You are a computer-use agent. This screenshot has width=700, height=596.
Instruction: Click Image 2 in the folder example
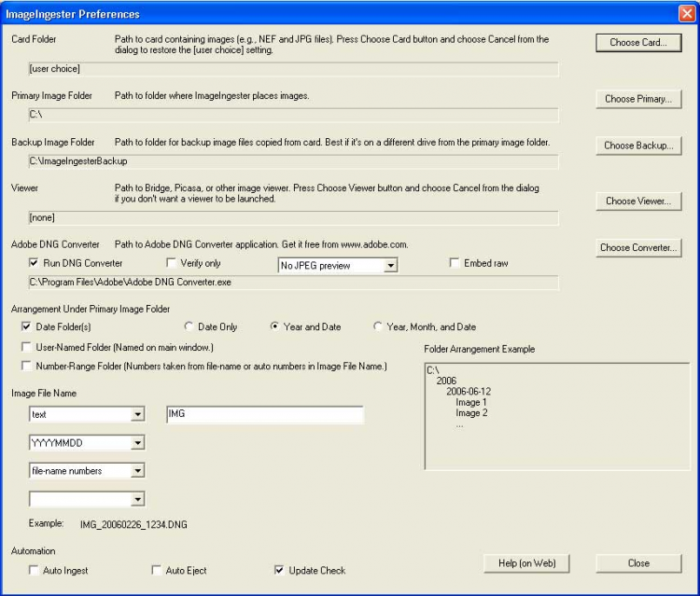click(471, 413)
